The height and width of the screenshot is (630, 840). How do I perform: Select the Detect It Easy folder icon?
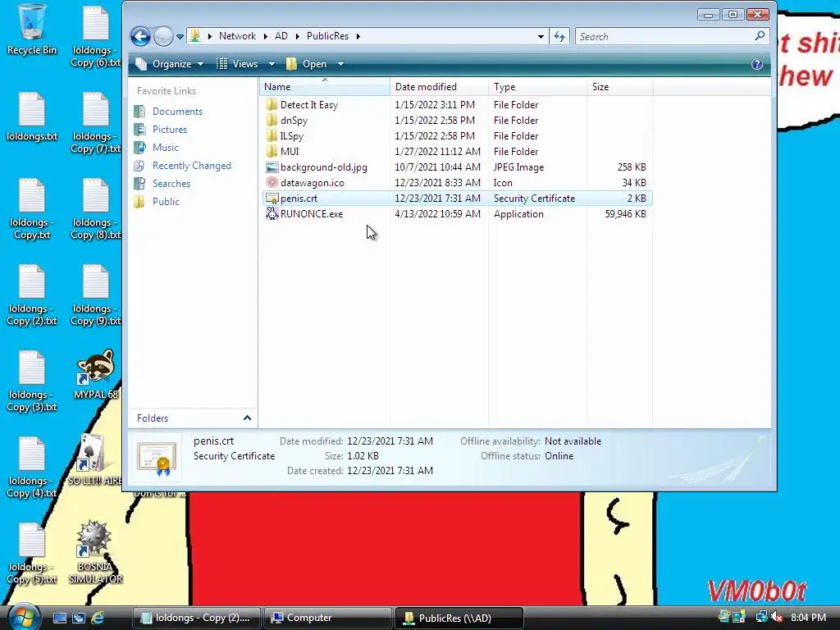click(272, 104)
